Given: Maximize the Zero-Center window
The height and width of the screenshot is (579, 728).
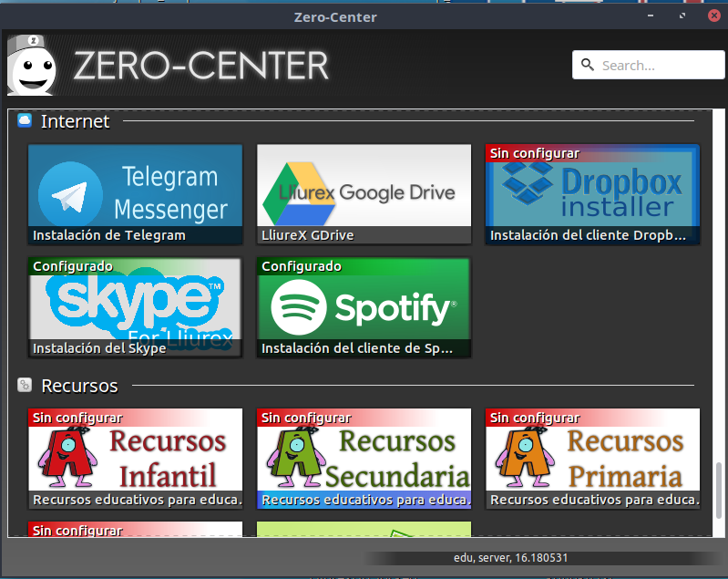Looking at the screenshot, I should pos(682,16).
